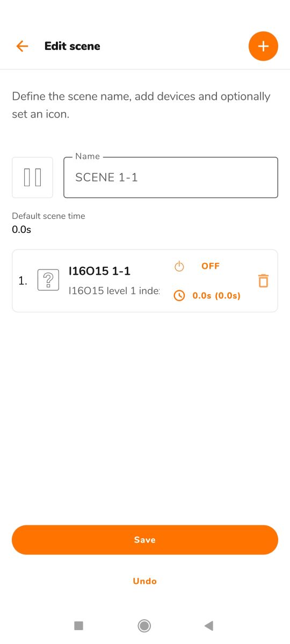Undo the scene changes
290x644 pixels.
(145, 581)
